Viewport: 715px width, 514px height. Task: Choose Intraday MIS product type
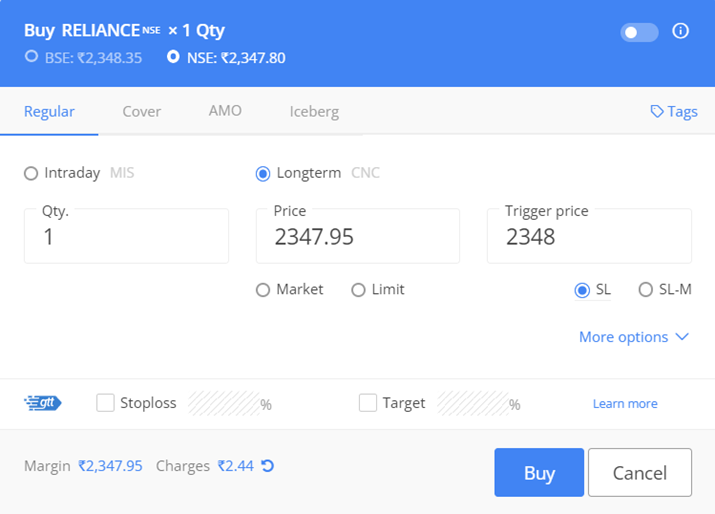[x=31, y=173]
